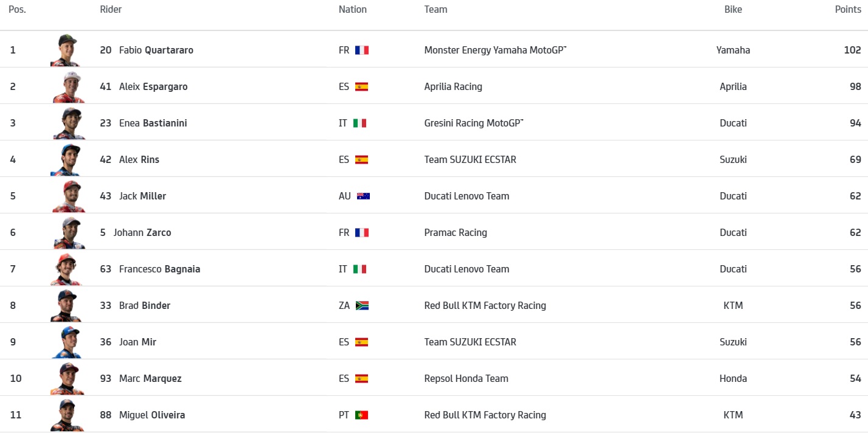Click the Bike column header
868x433 pixels.
(733, 9)
